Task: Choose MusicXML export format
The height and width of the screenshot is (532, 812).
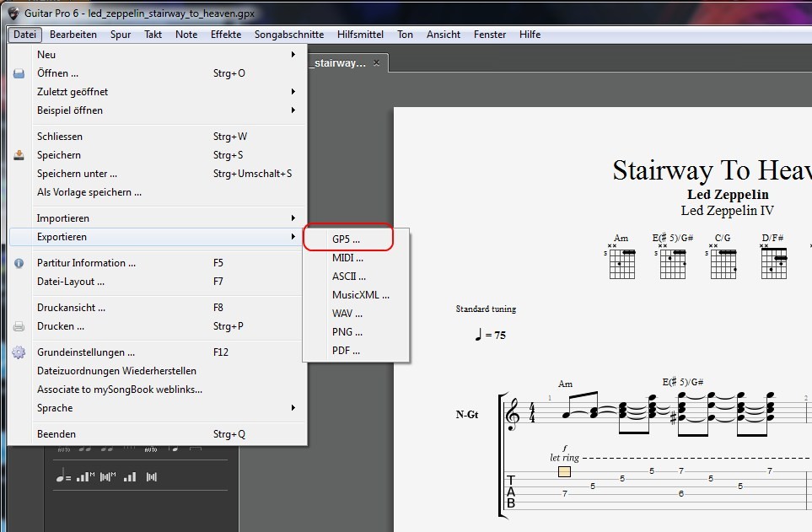Action: click(357, 295)
